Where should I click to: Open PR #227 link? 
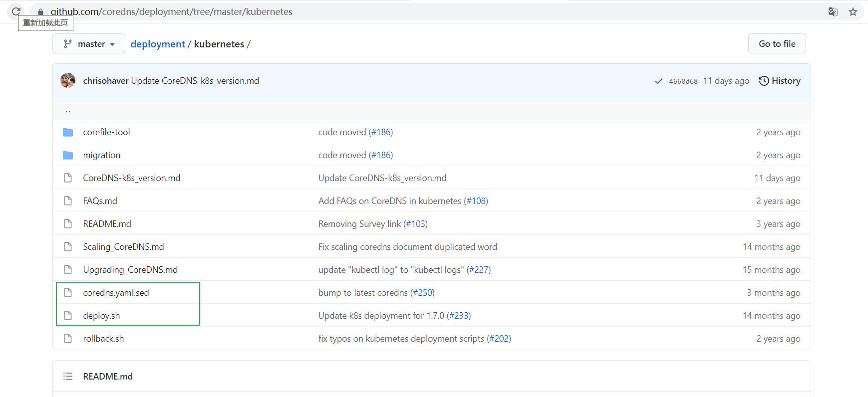pyautogui.click(x=480, y=270)
